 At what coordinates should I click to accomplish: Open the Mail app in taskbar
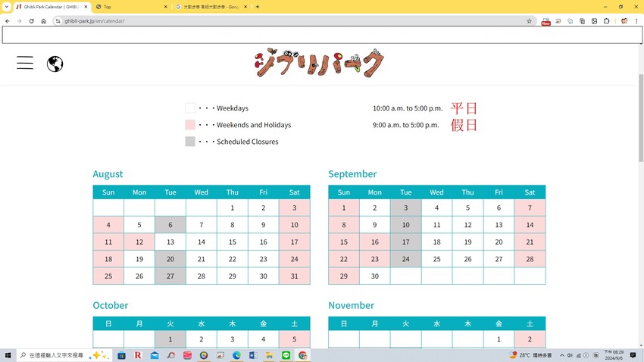(155, 355)
